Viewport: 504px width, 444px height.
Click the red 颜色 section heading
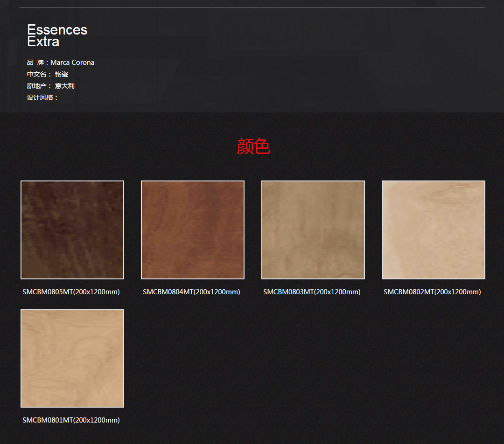click(253, 146)
